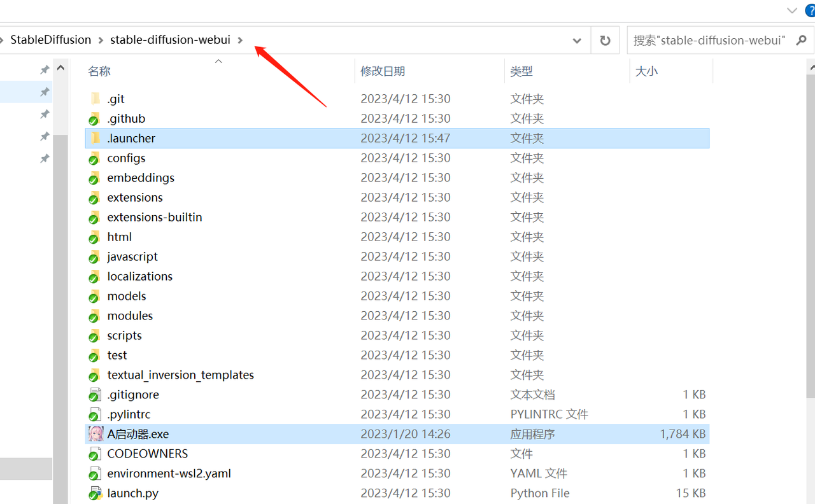Click the 15 KB size value
The width and height of the screenshot is (815, 504).
[691, 493]
